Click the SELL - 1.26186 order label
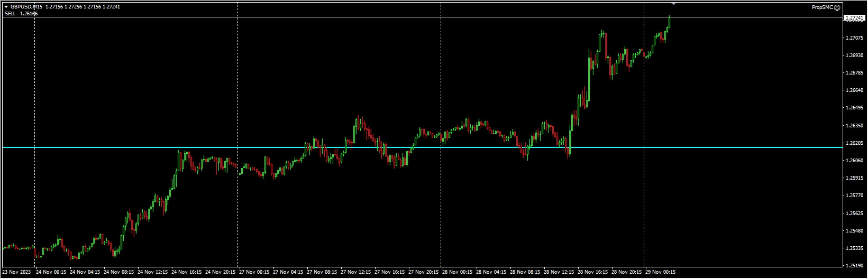 point(21,14)
